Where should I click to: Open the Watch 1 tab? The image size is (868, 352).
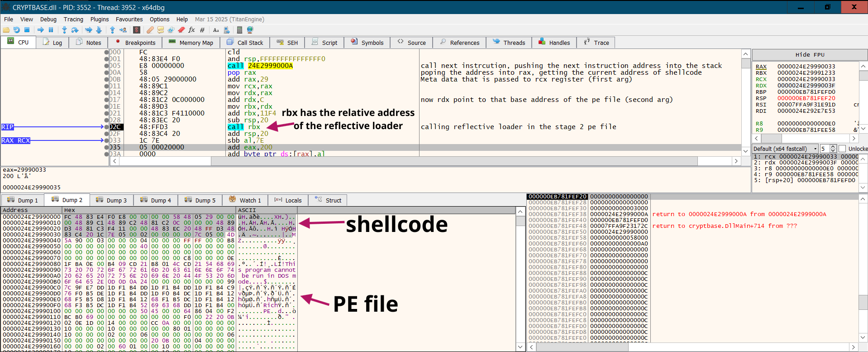point(245,200)
